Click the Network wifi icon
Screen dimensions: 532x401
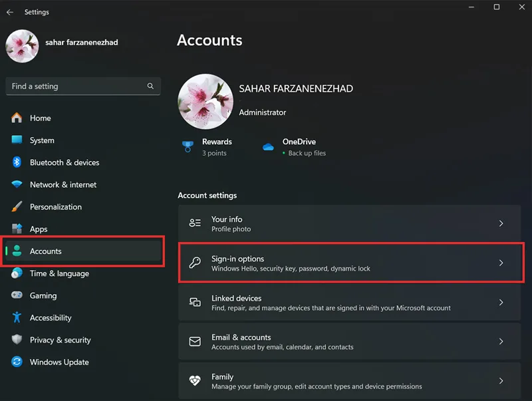coord(17,184)
